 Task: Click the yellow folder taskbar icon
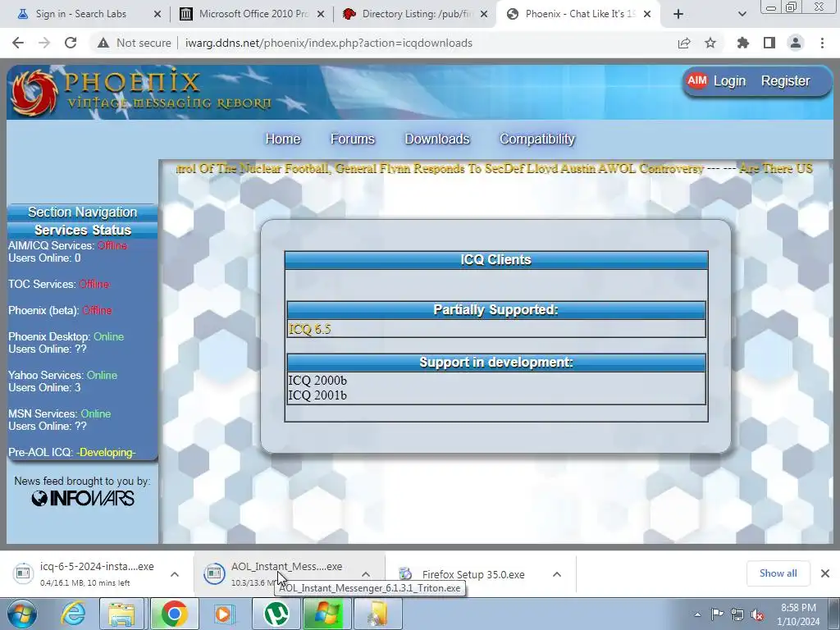point(377,614)
